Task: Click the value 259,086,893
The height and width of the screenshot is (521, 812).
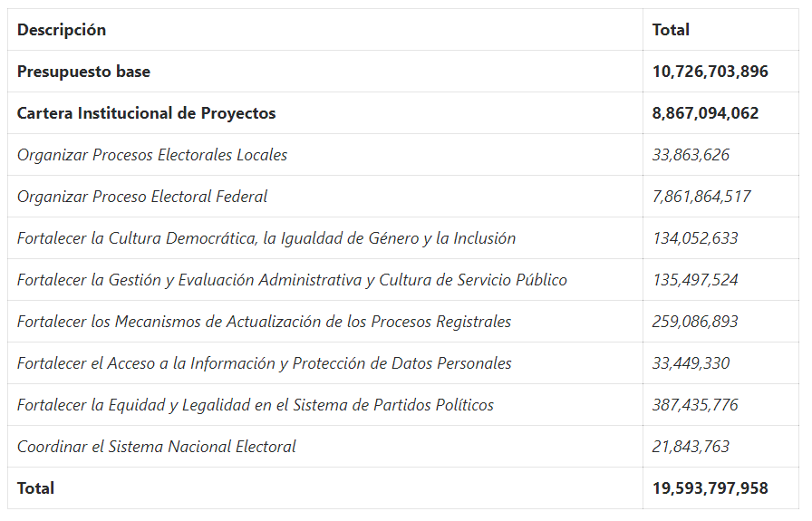Action: coord(695,322)
